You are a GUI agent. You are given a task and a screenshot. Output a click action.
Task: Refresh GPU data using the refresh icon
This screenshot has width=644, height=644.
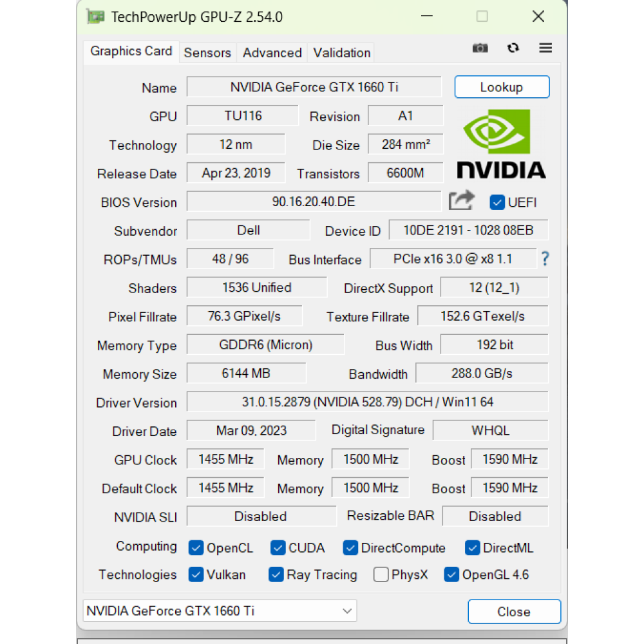point(513,48)
